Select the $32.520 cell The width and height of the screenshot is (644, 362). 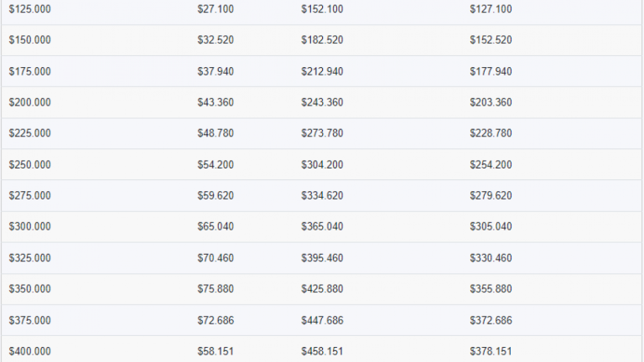click(216, 40)
